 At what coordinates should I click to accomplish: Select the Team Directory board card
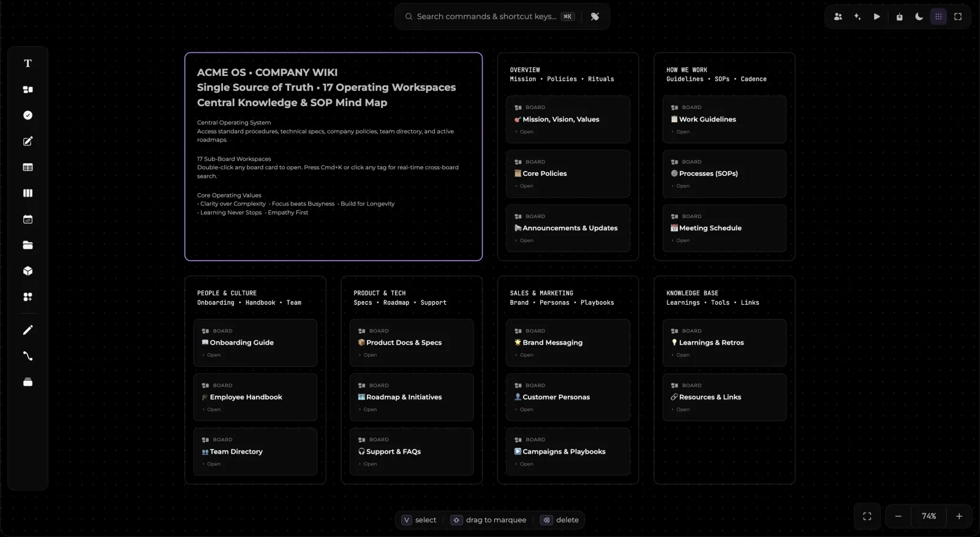[255, 452]
